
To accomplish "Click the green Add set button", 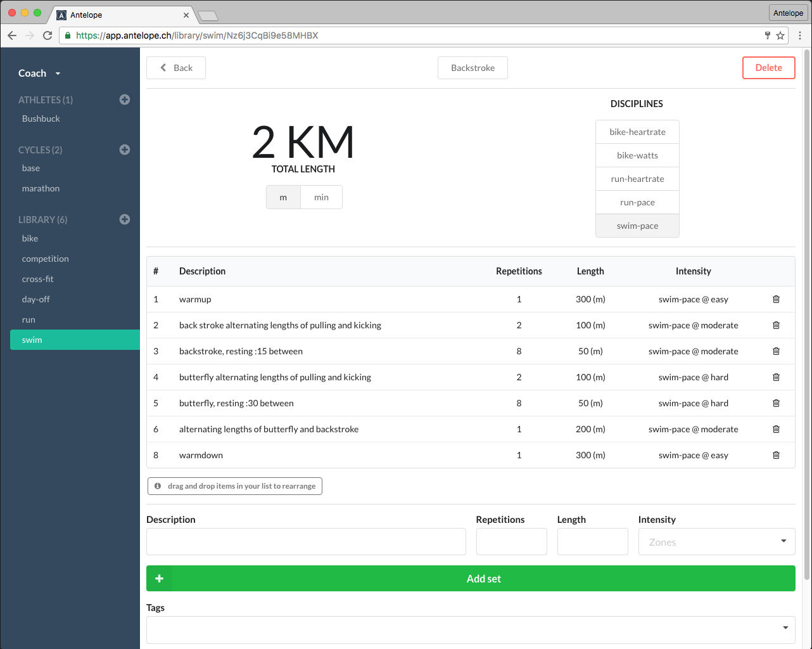I will [x=471, y=579].
